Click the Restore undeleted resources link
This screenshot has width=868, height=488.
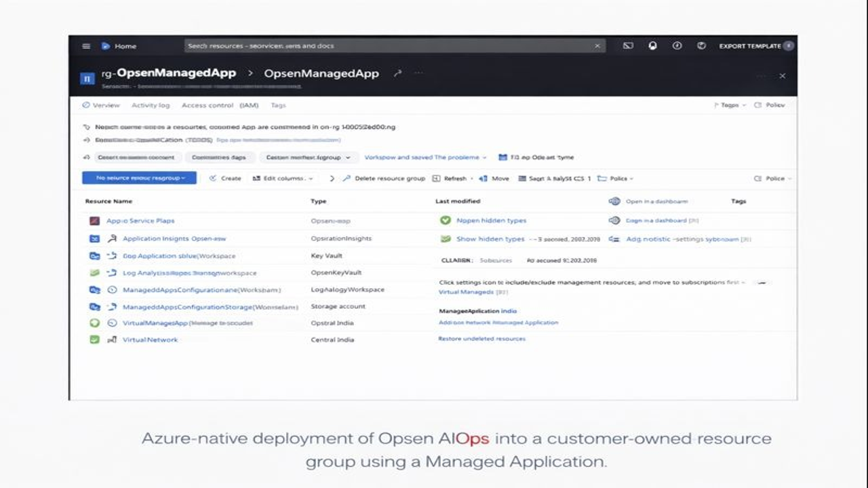coord(481,338)
